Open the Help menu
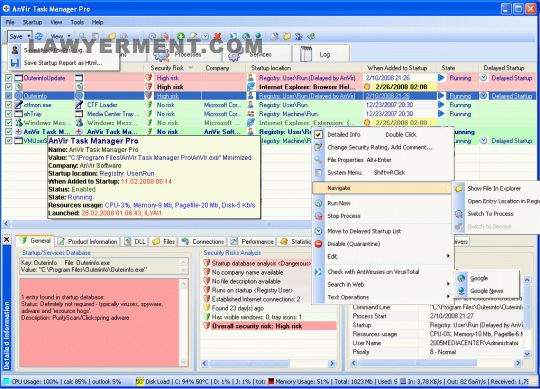This screenshot has width=540, height=389. click(97, 22)
